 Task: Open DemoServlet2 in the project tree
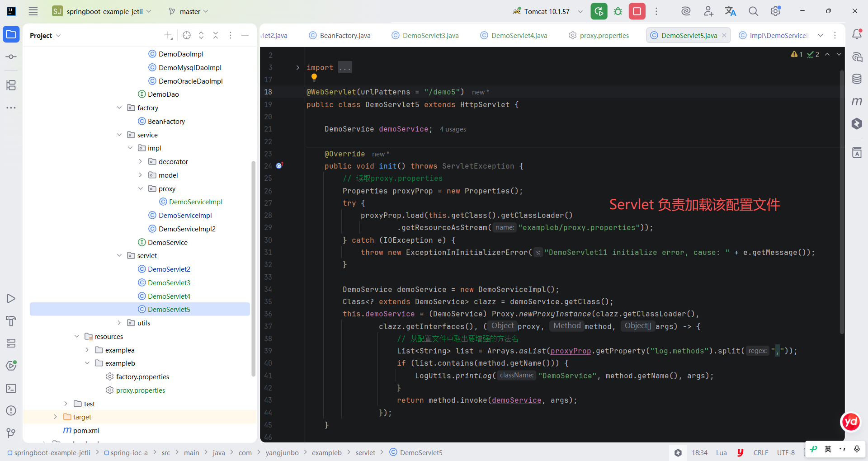169,269
